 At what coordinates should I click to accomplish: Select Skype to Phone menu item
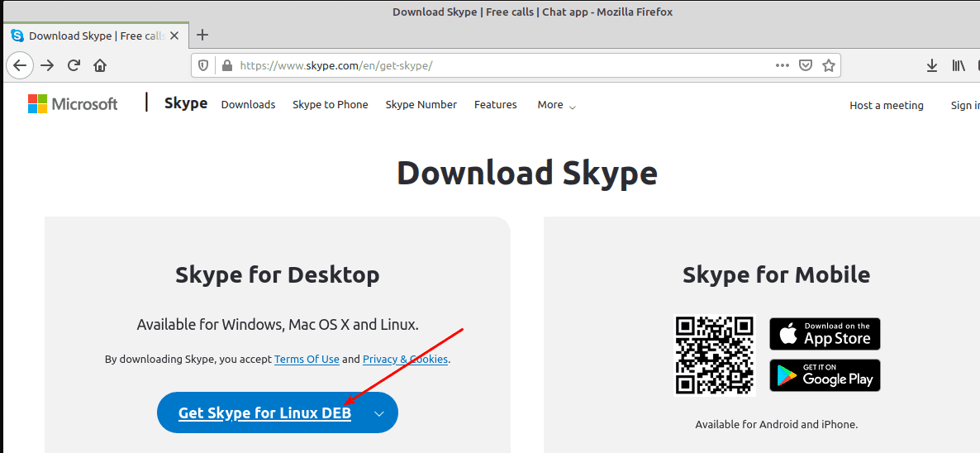point(330,105)
